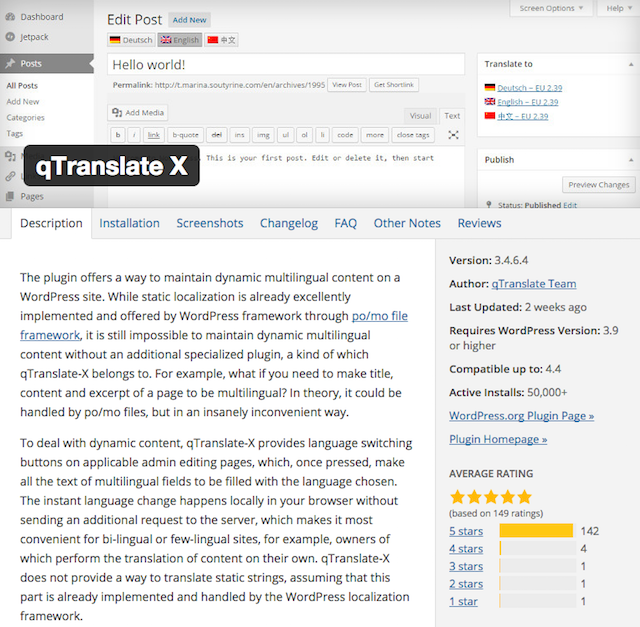Click the View Post button

coord(347,85)
